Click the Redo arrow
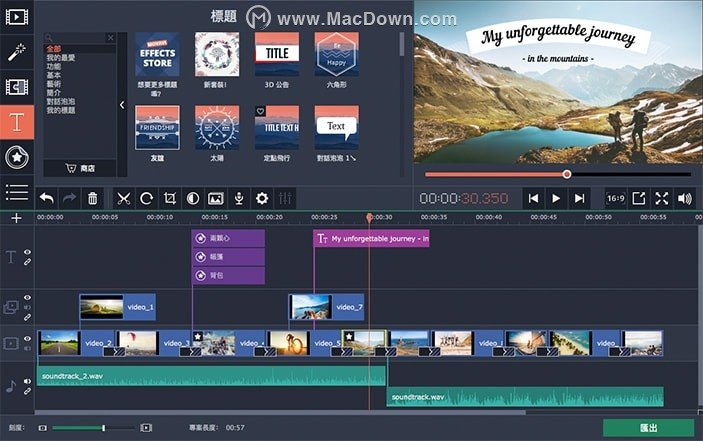This screenshot has height=441, width=703. (69, 198)
